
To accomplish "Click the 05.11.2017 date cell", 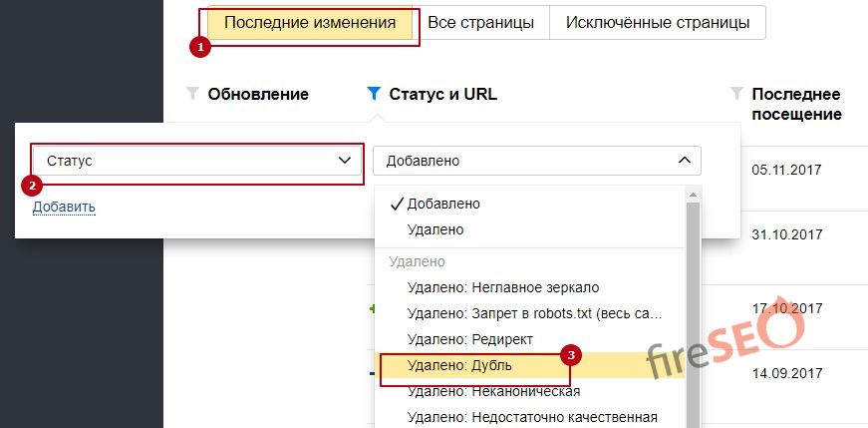I will tap(786, 169).
